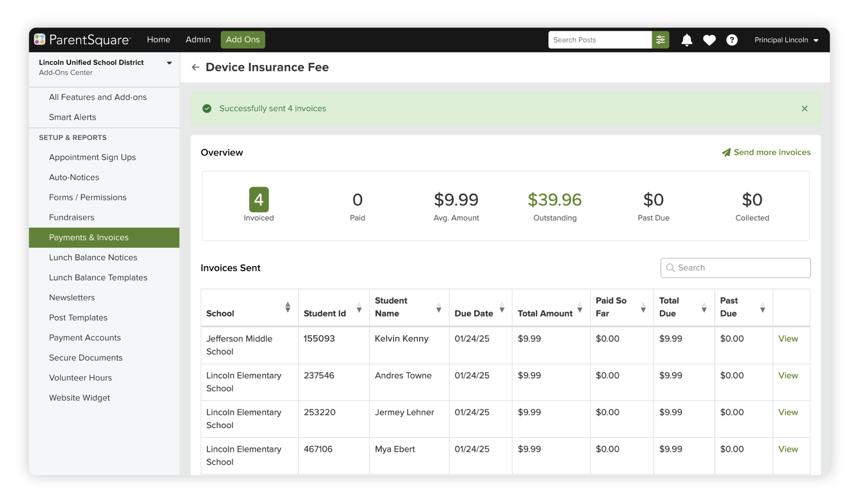This screenshot has height=504, width=859.
Task: Click the search filter sliders icon
Action: [660, 39]
